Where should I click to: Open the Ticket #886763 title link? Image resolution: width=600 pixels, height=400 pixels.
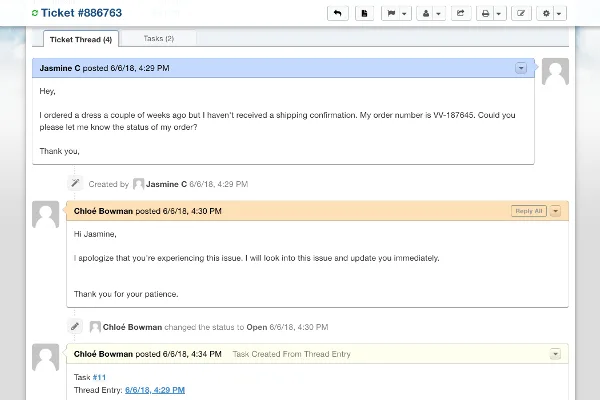coord(81,13)
